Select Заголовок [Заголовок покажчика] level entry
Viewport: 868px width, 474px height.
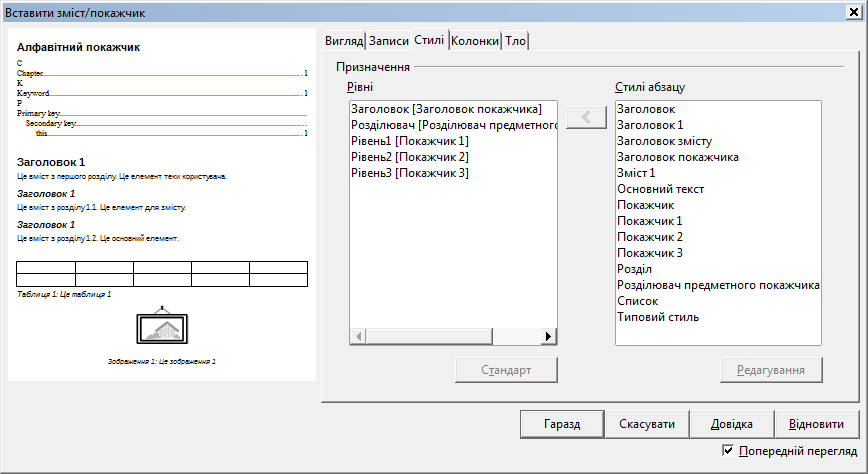(446, 109)
